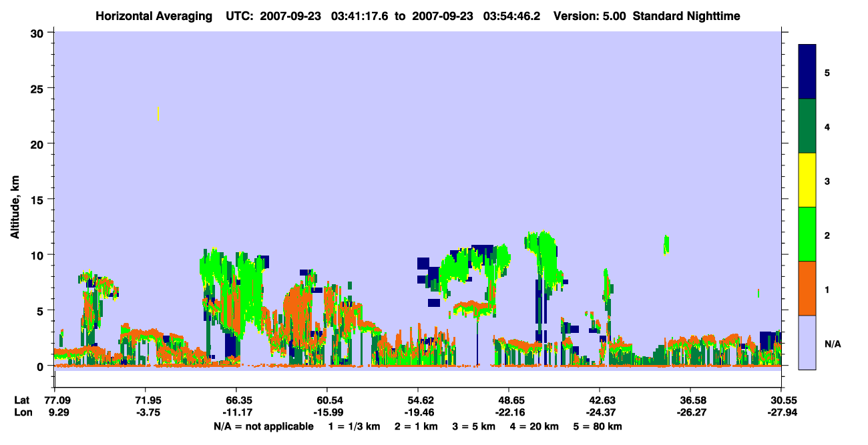This screenshot has height=445, width=868.
Task: Click the '1 = 1/3 km' legend note
Action: (355, 426)
